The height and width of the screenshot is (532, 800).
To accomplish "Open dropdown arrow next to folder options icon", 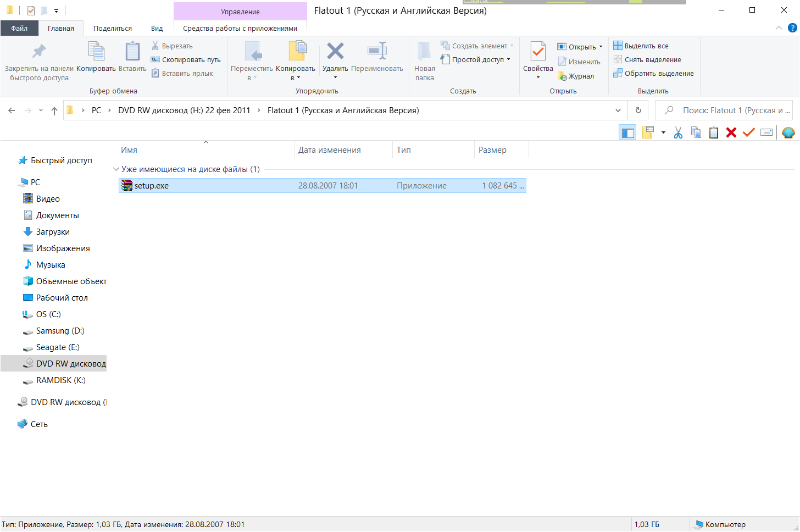I will point(663,132).
